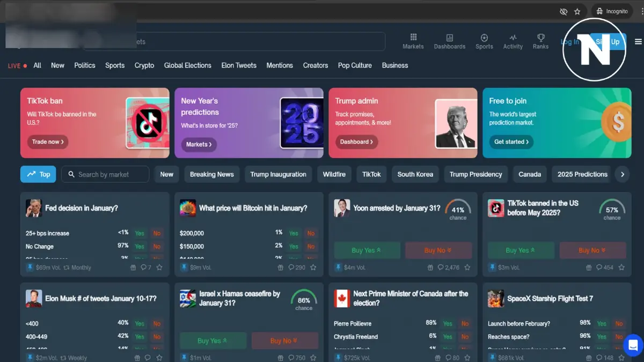Click the Elon Musk avatar on tweets card
The width and height of the screenshot is (644, 362).
[x=34, y=299]
